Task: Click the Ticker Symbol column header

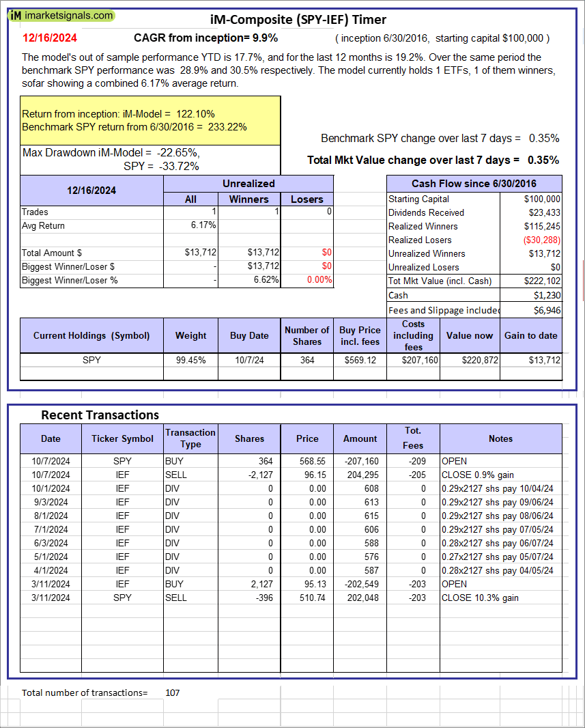Action: point(122,438)
